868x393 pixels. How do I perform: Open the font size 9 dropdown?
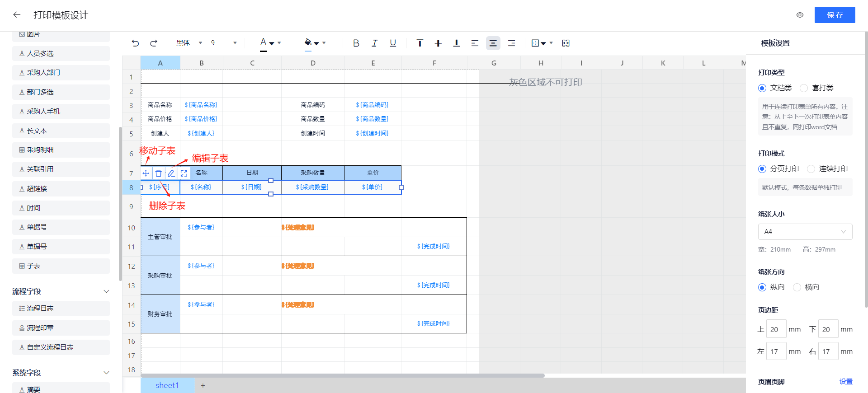pos(224,43)
